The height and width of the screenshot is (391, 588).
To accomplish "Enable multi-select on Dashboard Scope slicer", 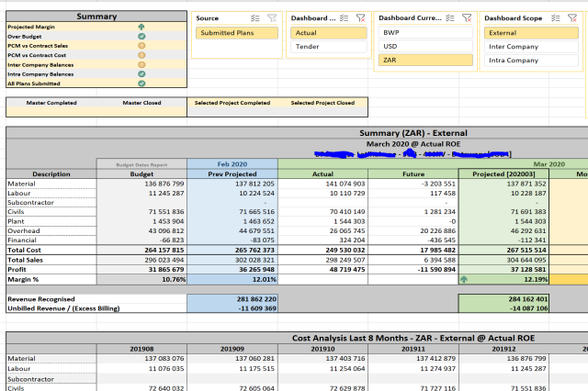I will click(559, 18).
